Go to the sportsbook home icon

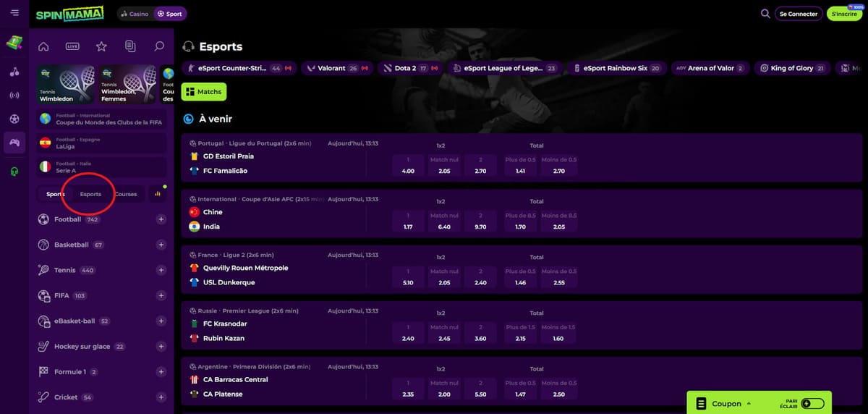(x=43, y=46)
